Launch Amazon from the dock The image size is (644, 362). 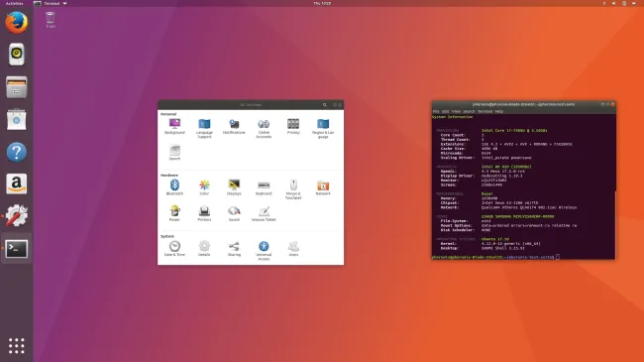pyautogui.click(x=17, y=183)
